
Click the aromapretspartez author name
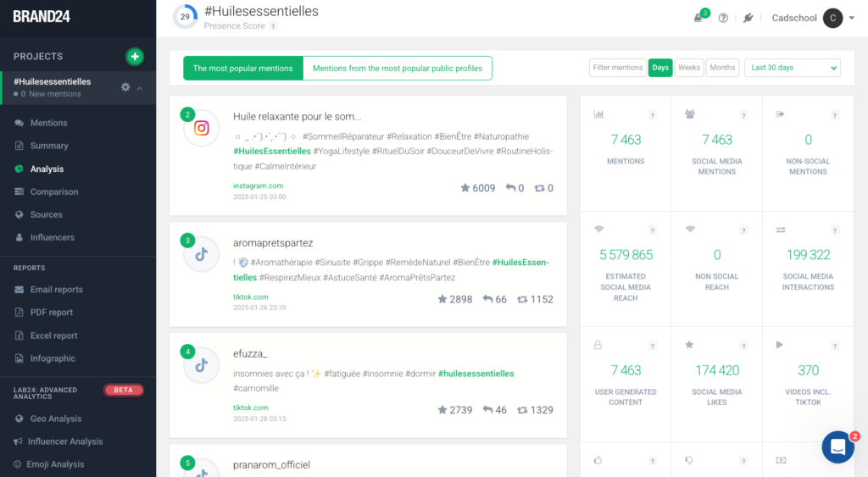pos(273,243)
